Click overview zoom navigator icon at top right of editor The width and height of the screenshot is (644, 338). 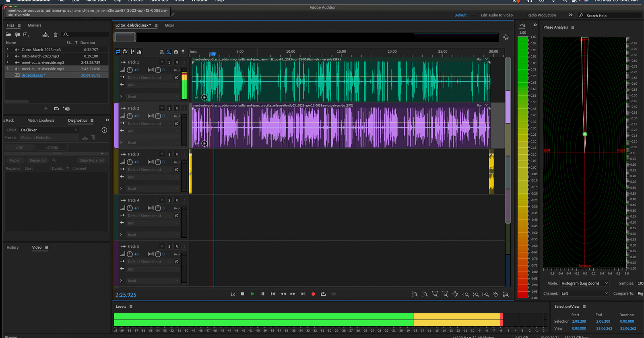[x=506, y=37]
